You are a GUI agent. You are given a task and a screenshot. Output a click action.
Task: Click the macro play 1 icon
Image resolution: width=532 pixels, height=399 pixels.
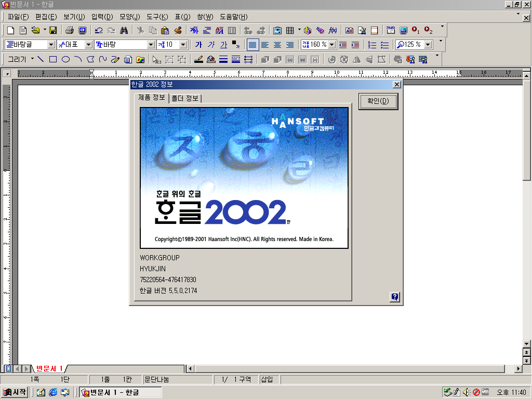click(x=416, y=31)
